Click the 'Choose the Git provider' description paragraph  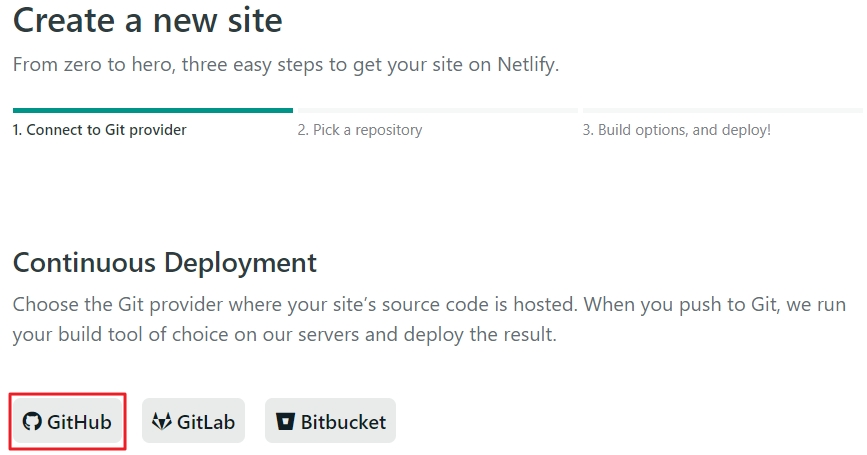pos(429,320)
